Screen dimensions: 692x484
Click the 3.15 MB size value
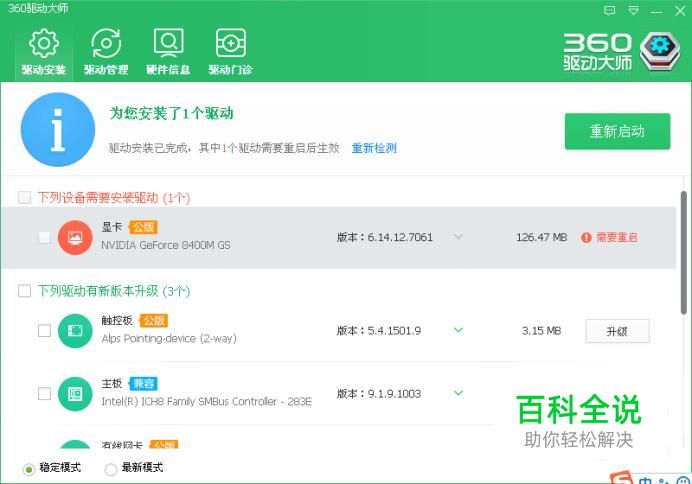pyautogui.click(x=542, y=330)
